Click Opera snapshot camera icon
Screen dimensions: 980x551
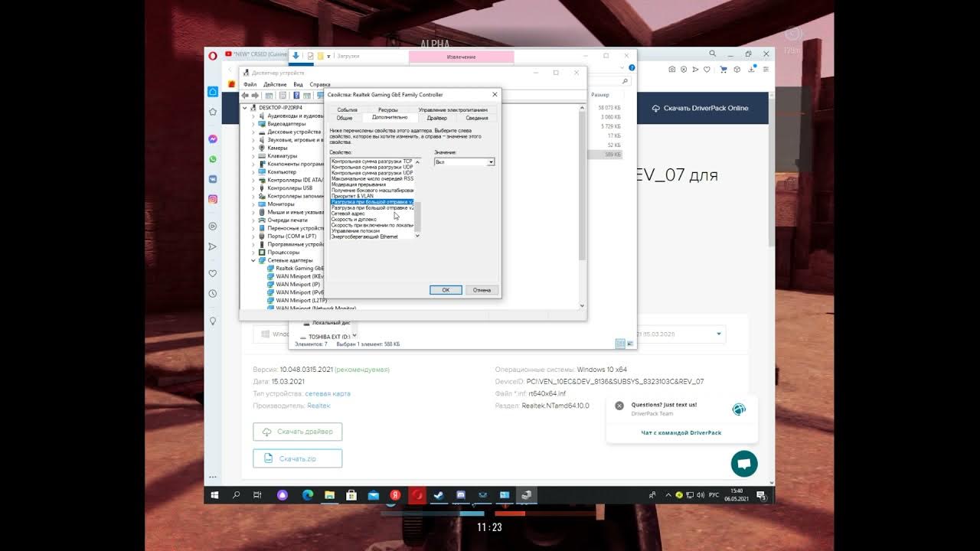(x=672, y=69)
